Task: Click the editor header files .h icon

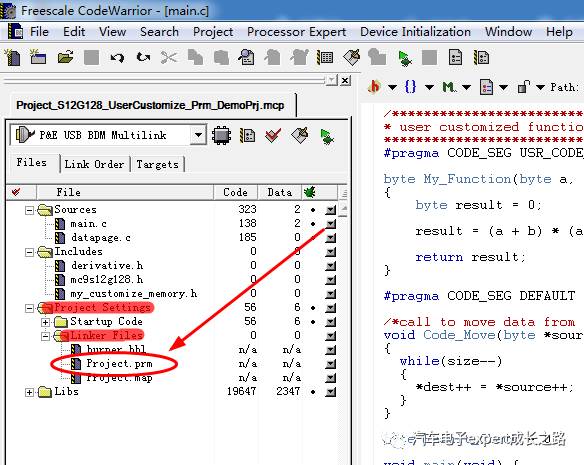Action: click(x=374, y=87)
